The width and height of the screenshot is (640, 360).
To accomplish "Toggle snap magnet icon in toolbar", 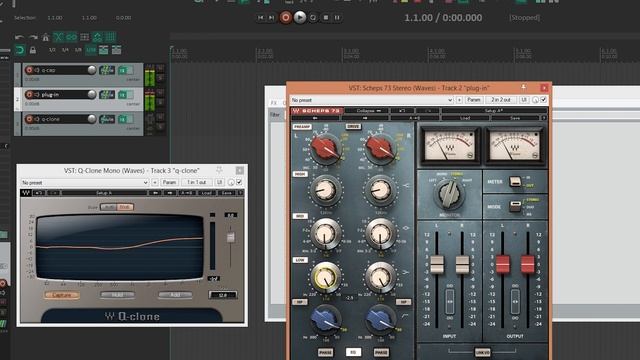I will [x=20, y=50].
